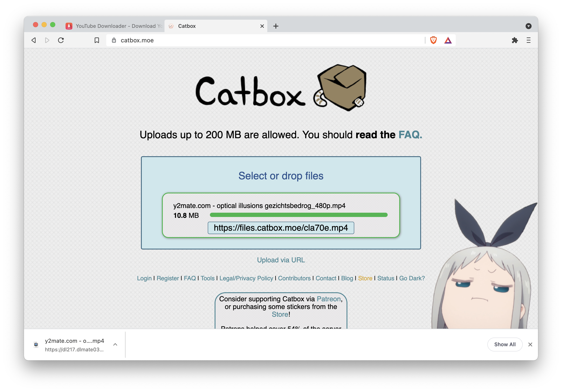Close the downloads bar
The width and height of the screenshot is (562, 392).
coord(530,344)
